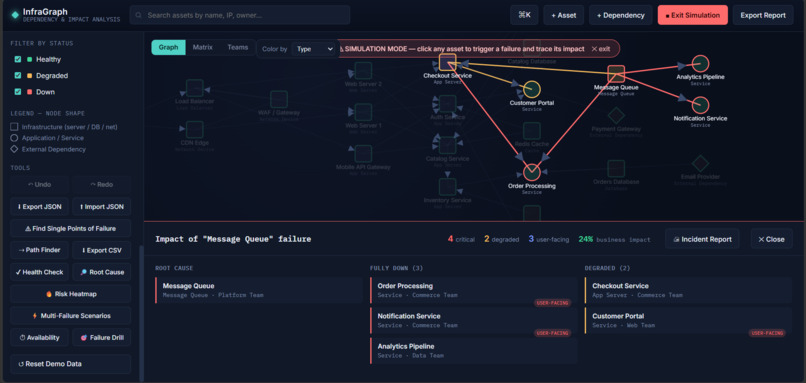This screenshot has width=806, height=383.
Task: Click the Email Provider diamond node
Action: (x=700, y=164)
